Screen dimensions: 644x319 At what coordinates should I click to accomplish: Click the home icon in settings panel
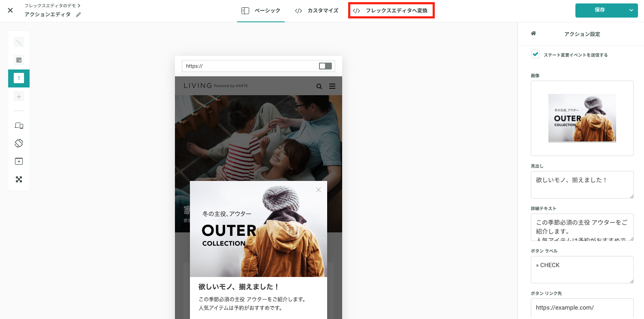[533, 33]
